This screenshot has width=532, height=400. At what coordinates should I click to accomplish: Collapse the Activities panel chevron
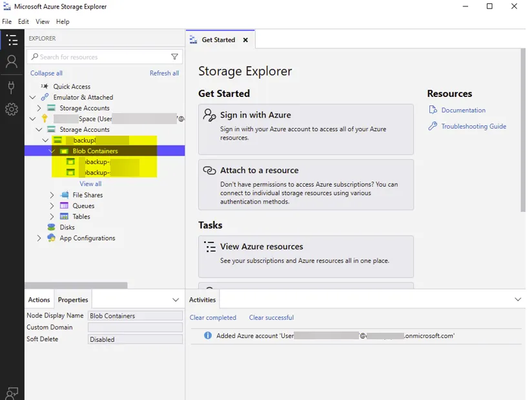517,300
